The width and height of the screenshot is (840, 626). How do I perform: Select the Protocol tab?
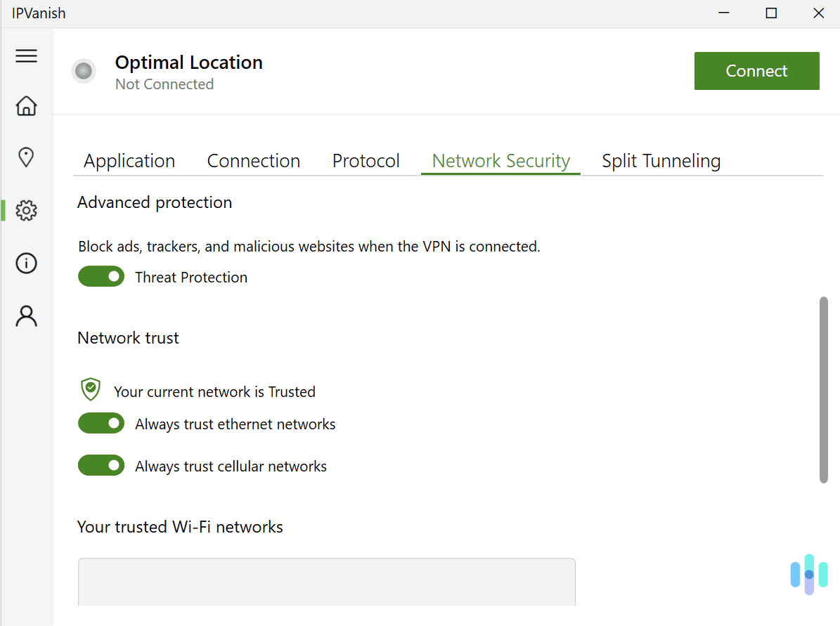(366, 160)
